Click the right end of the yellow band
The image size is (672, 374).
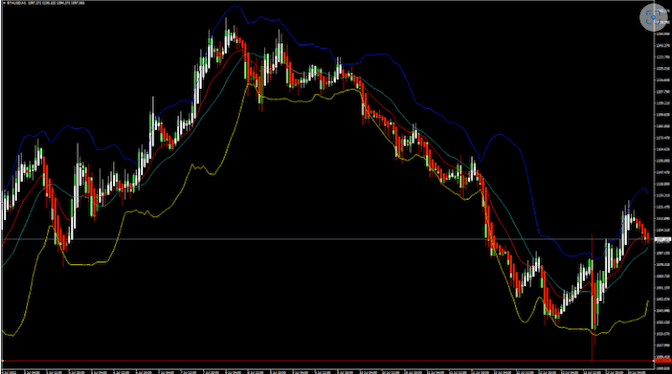pyautogui.click(x=648, y=302)
